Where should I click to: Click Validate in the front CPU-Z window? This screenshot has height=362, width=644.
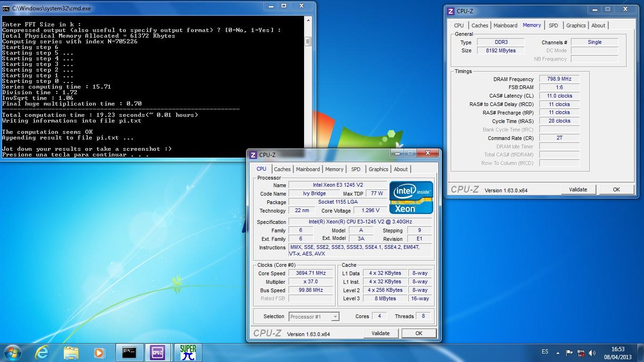pos(380,333)
